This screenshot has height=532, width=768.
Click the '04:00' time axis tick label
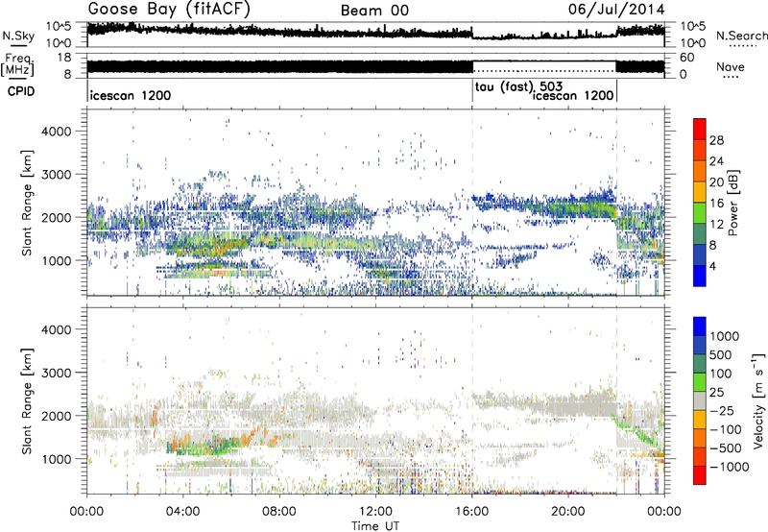(182, 511)
